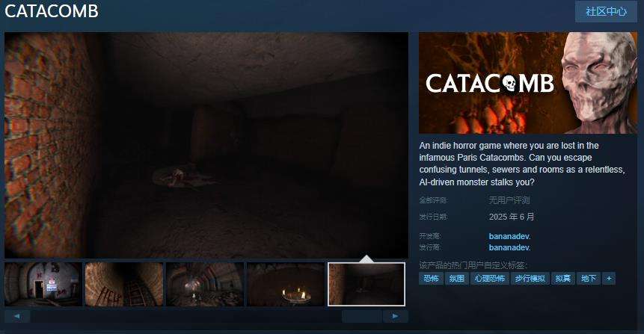Select the thumbnail showing lit candles

[x=286, y=285]
